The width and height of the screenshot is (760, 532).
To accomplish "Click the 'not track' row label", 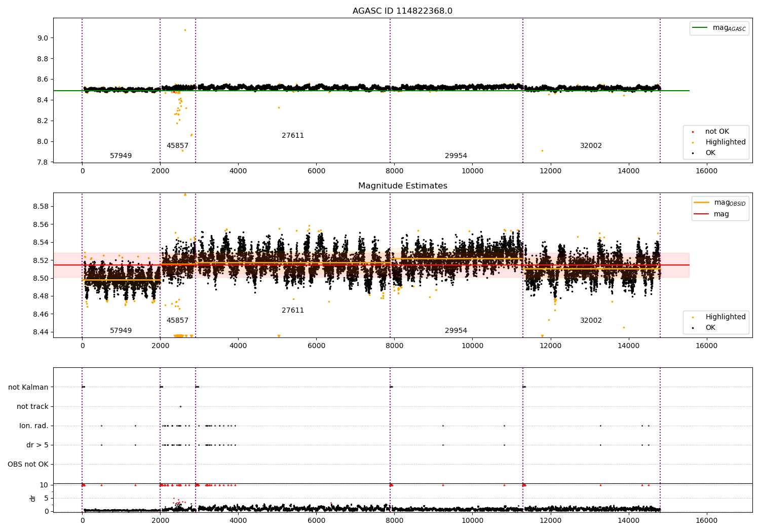I will [32, 406].
